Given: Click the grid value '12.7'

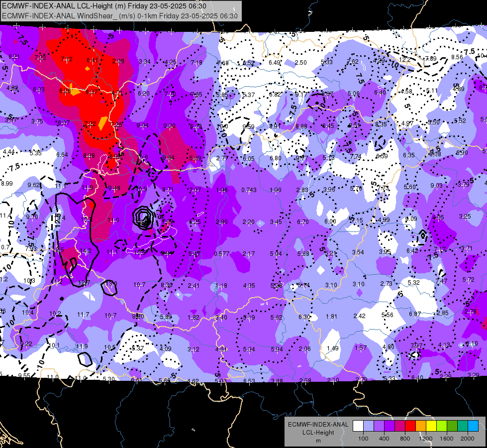Looking at the screenshot, I should (x=84, y=283).
